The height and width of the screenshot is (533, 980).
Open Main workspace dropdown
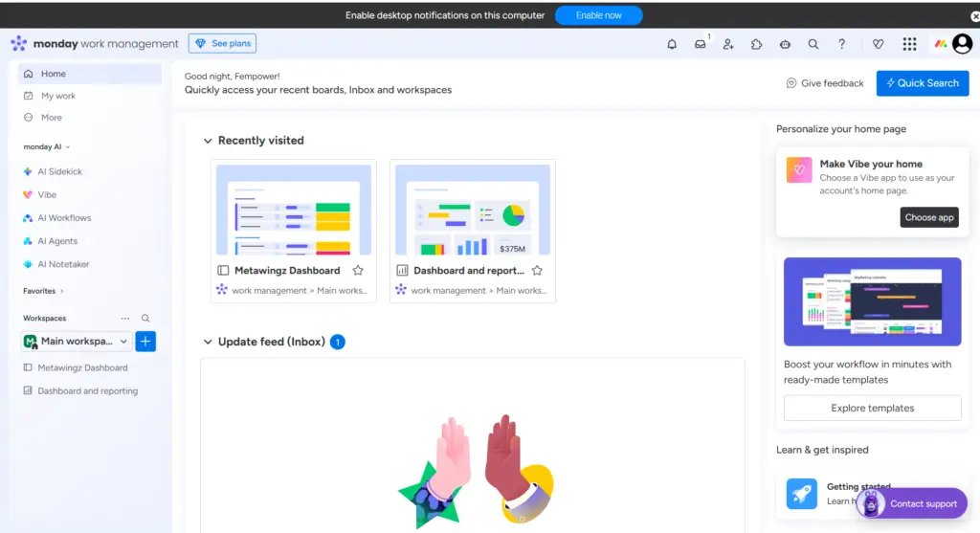(x=77, y=342)
